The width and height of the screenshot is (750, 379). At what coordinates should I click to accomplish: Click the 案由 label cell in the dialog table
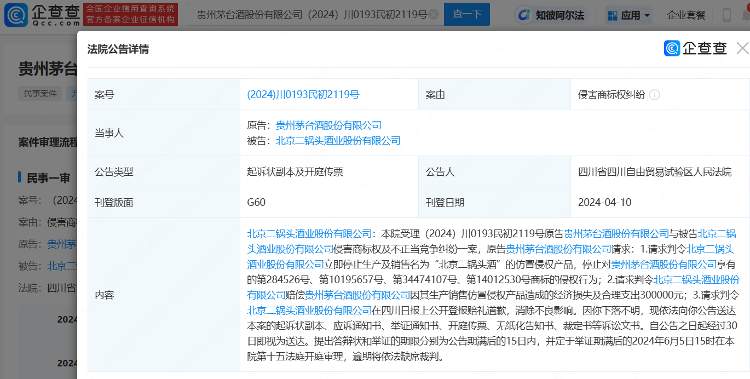coord(495,95)
